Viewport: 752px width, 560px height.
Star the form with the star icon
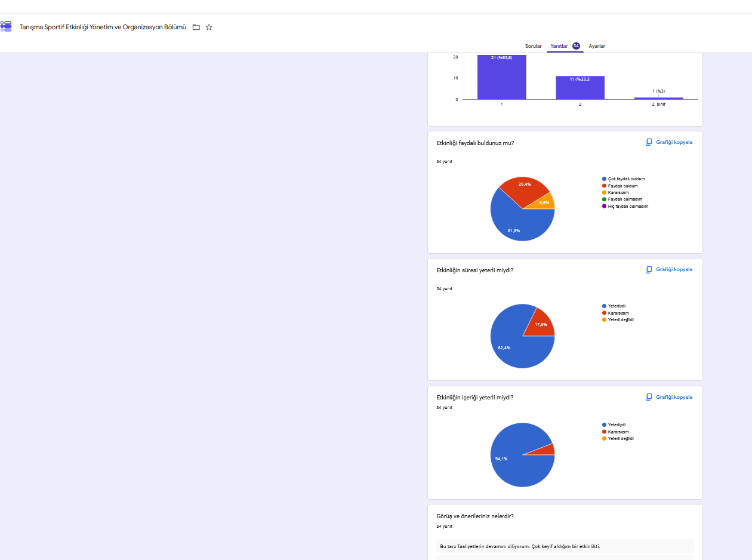(209, 27)
